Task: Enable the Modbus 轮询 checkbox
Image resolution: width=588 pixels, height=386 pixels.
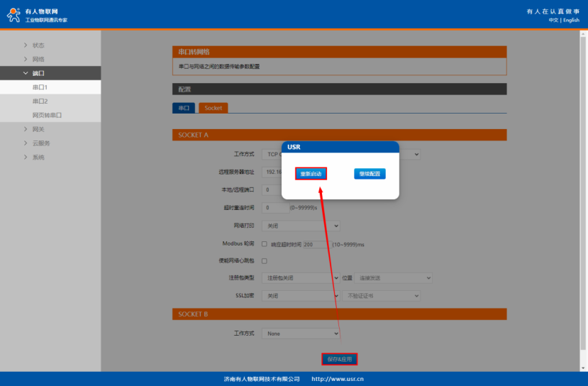Action: pyautogui.click(x=265, y=244)
